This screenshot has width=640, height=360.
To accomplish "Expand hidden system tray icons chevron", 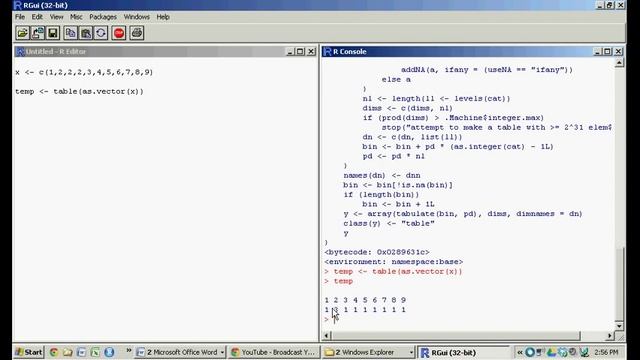I will coord(520,352).
